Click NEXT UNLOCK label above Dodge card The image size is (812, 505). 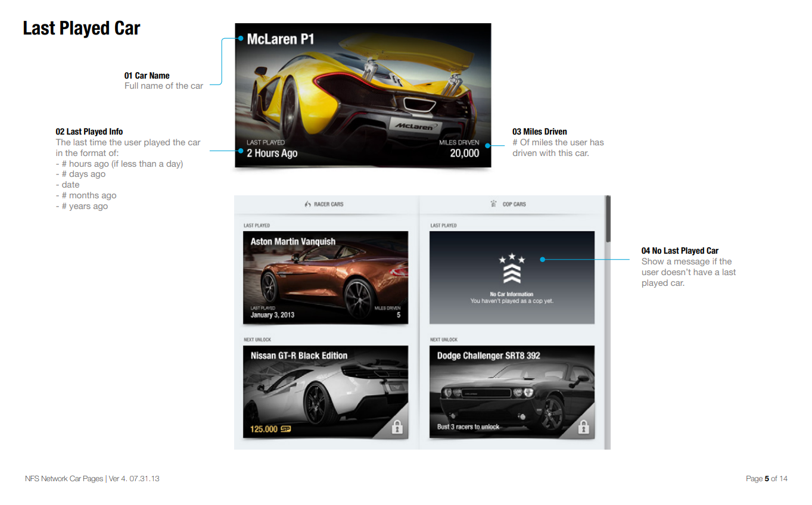(444, 340)
